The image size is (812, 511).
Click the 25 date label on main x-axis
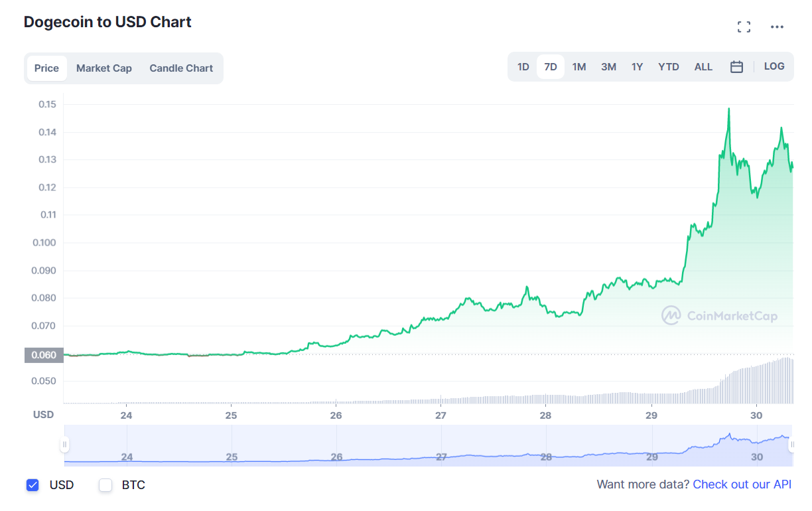(x=231, y=415)
